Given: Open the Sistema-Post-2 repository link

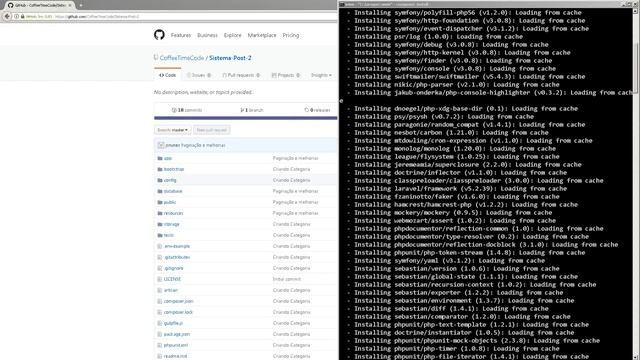Looking at the screenshot, I should (x=230, y=58).
